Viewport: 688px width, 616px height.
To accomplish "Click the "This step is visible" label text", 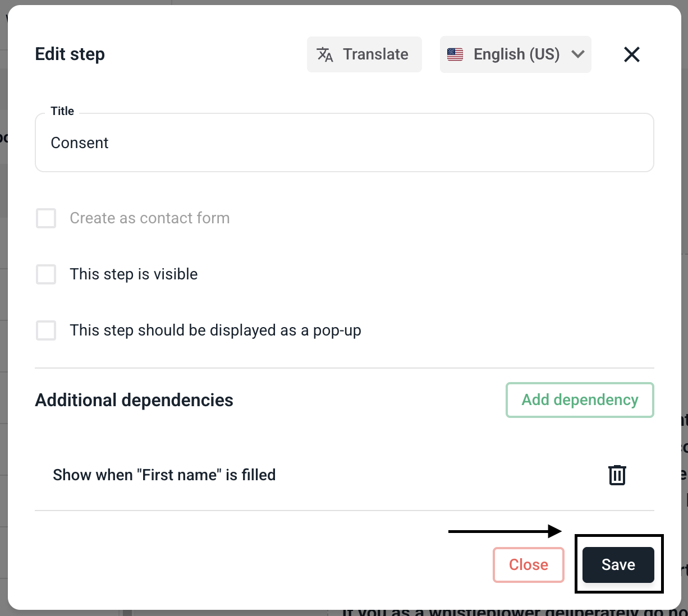I will pos(134,274).
